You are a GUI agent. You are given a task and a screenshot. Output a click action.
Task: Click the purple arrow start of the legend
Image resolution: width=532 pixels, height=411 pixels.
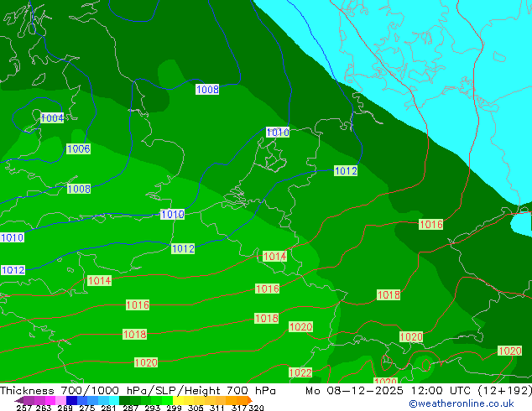tap(19, 401)
